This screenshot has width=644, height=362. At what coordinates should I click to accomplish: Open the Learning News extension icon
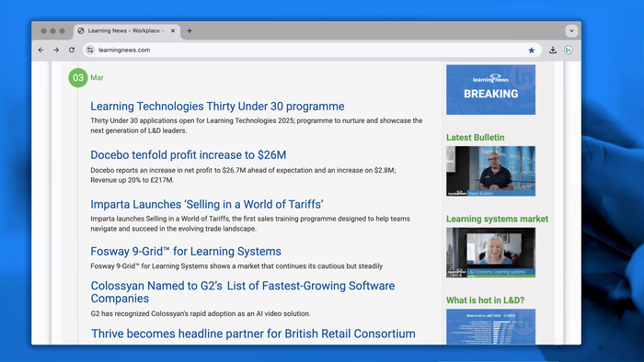click(569, 50)
